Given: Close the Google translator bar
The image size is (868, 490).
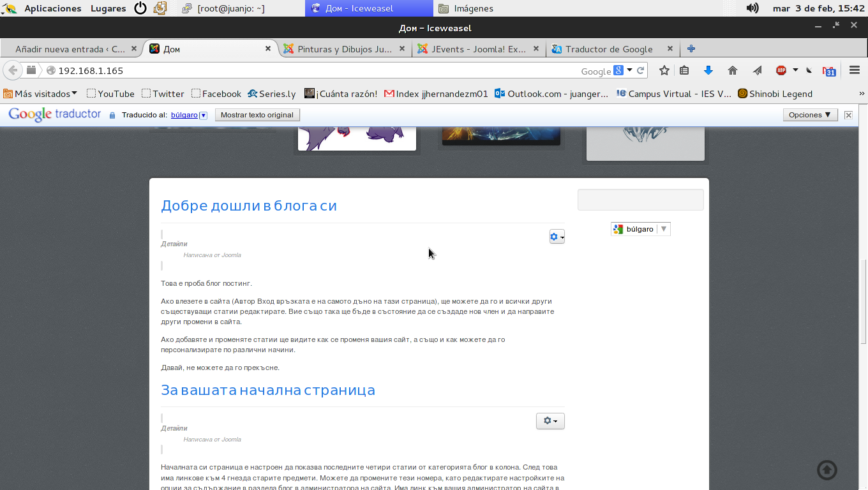Looking at the screenshot, I should pos(848,115).
